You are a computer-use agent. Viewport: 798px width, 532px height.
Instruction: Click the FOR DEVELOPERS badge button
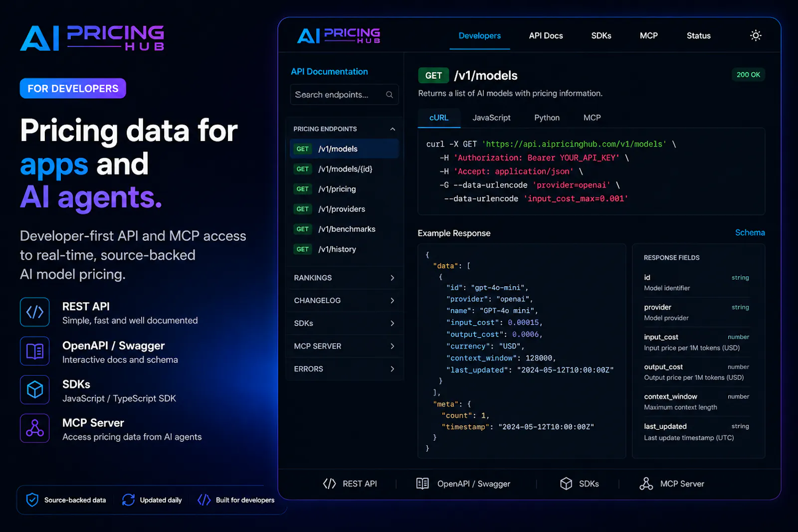[73, 88]
